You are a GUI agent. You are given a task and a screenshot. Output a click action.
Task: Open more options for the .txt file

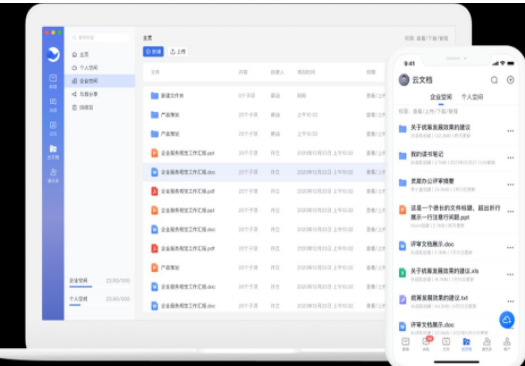tap(510, 301)
